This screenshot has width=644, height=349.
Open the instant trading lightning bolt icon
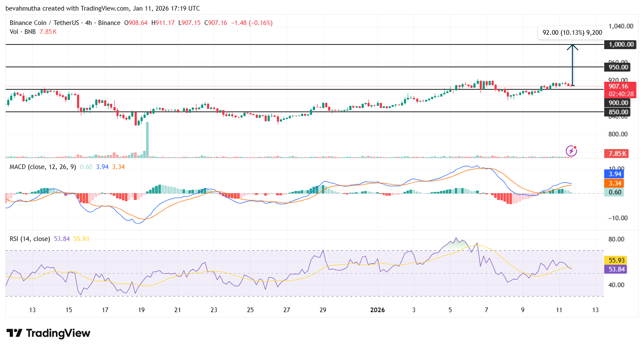(x=571, y=151)
